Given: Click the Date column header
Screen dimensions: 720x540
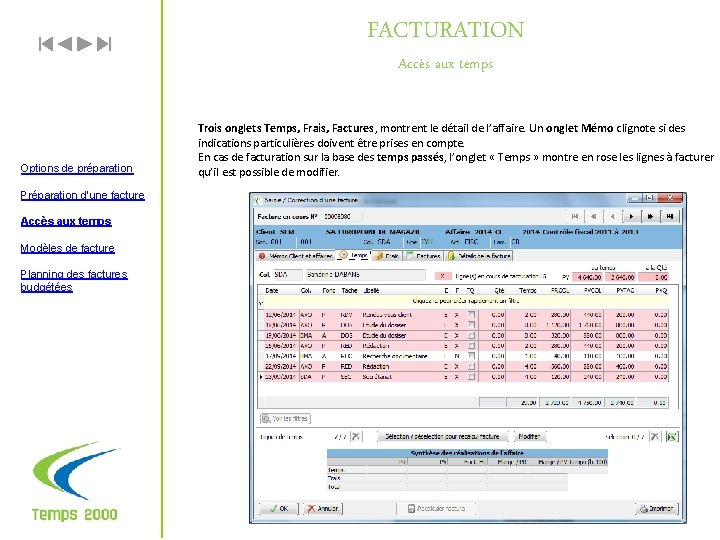Looking at the screenshot, I should click(272, 291).
